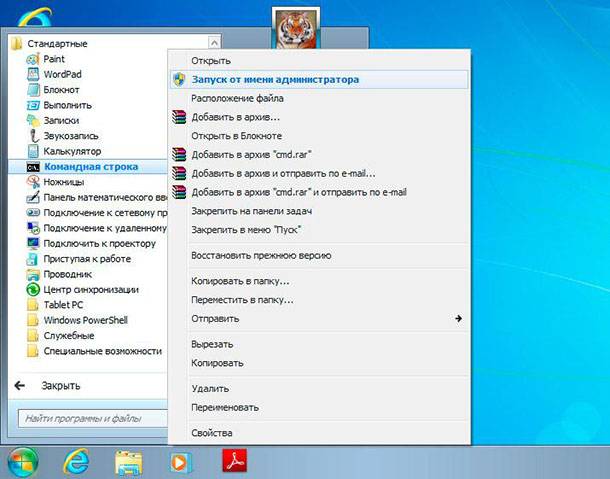Expand Специальные возможности folder
This screenshot has height=479, width=610.
coord(94,351)
